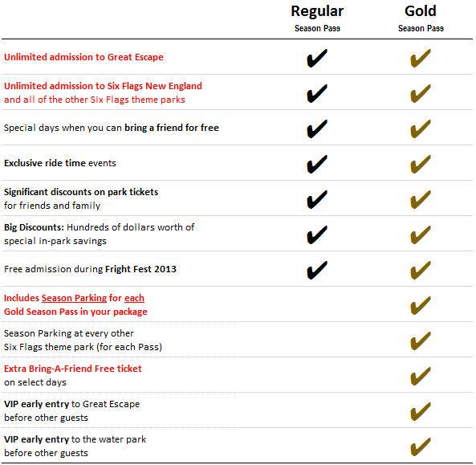Click black checkmark for Six Flags New England admission

coord(317,93)
